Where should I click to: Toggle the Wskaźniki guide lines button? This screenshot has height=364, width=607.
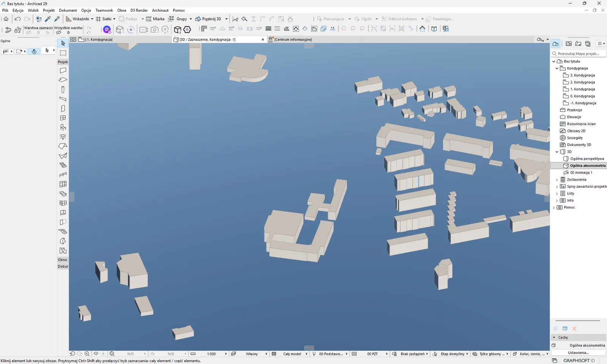pos(78,19)
